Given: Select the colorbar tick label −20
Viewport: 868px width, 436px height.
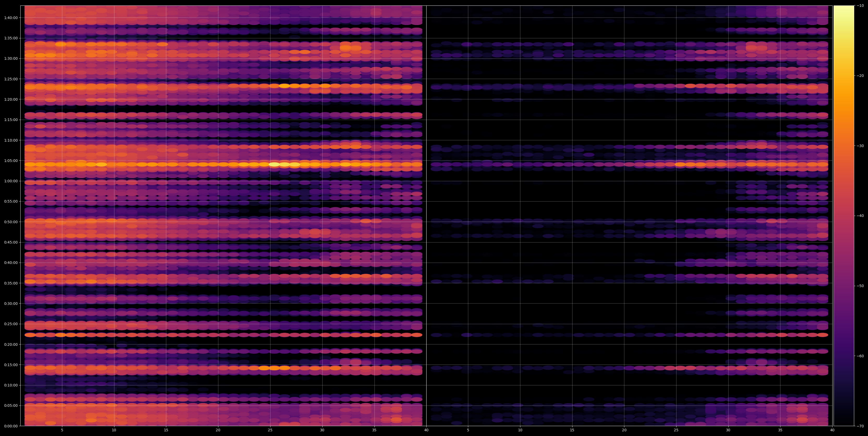Looking at the screenshot, I should coord(860,76).
